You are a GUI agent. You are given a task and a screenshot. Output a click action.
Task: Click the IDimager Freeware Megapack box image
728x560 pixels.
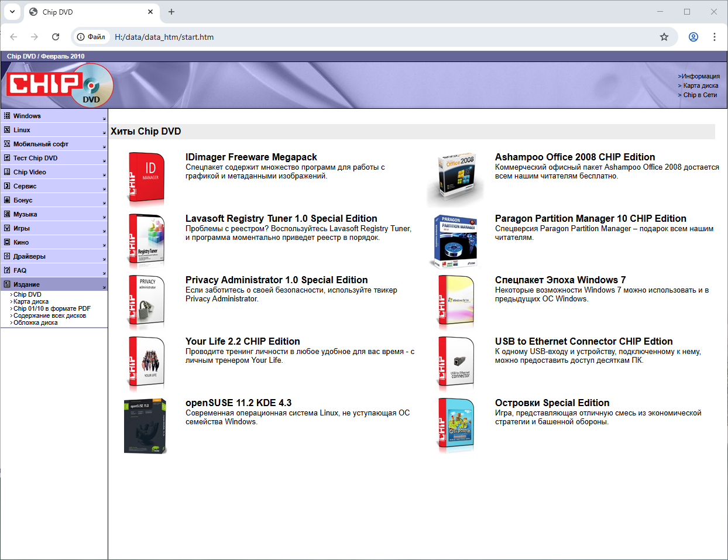(x=146, y=177)
